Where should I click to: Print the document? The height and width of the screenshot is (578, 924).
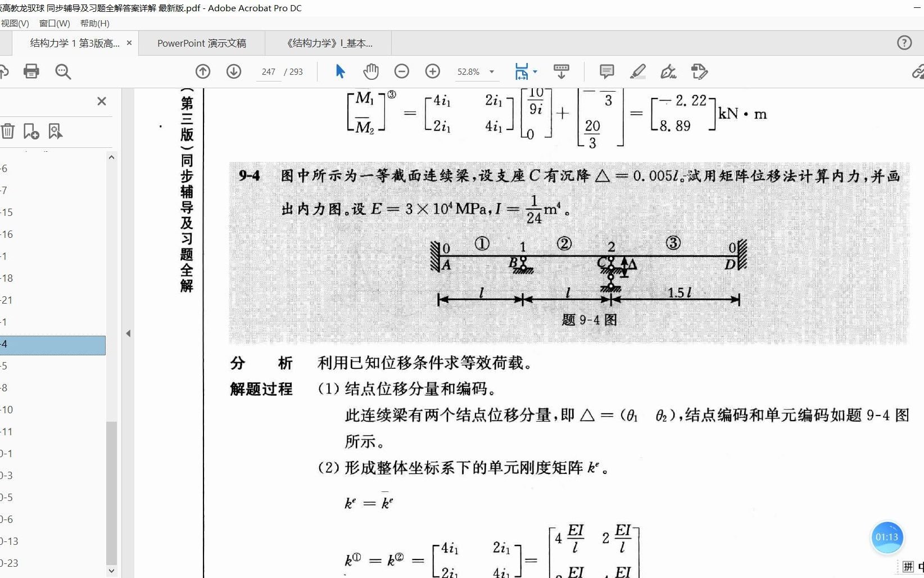pos(31,71)
